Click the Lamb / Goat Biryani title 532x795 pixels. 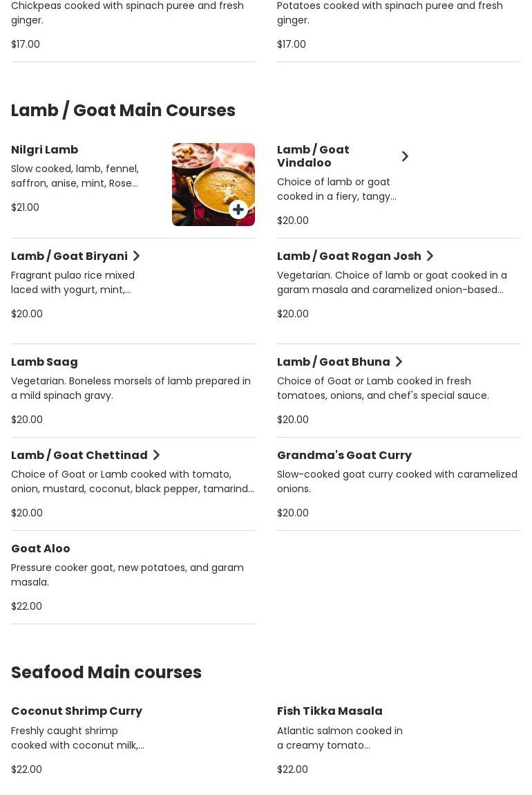[x=69, y=256]
